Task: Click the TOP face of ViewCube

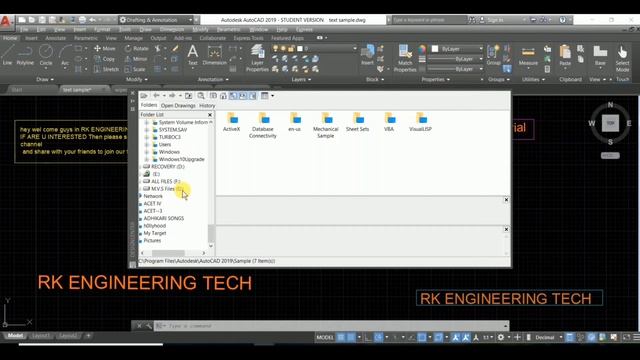Action: point(610,123)
